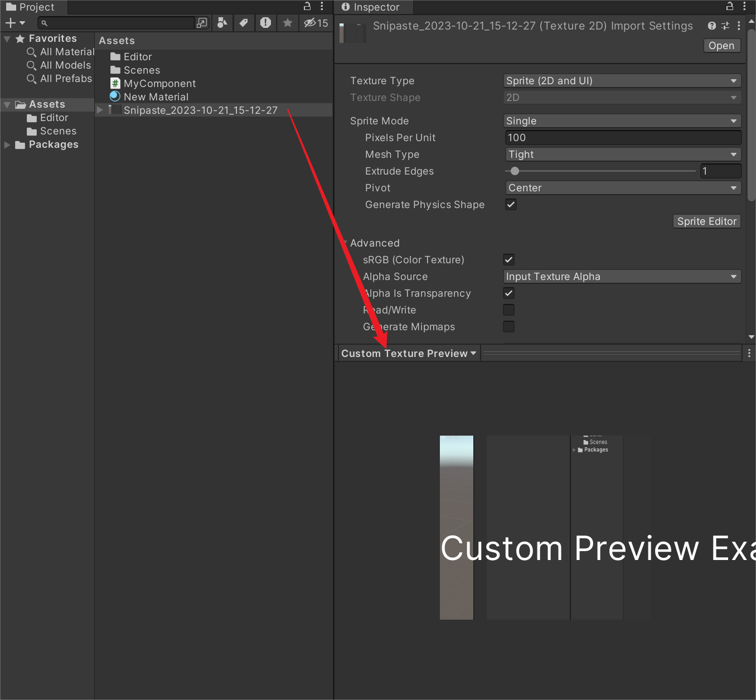The image size is (756, 700).
Task: Switch to the Inspector tab
Action: coord(374,7)
